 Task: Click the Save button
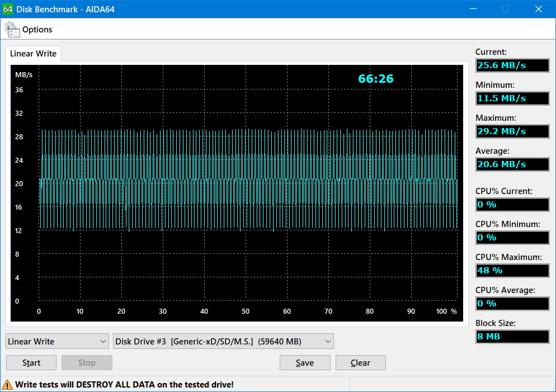click(x=305, y=362)
